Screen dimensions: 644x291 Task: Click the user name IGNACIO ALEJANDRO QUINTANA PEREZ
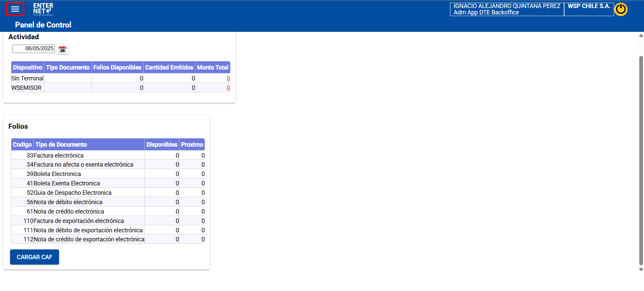(x=507, y=6)
